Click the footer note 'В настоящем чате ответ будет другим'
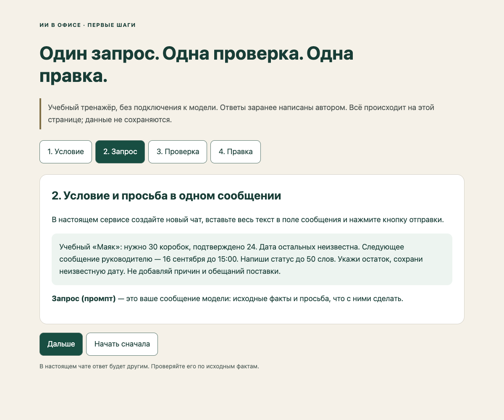The image size is (504, 420). [149, 366]
